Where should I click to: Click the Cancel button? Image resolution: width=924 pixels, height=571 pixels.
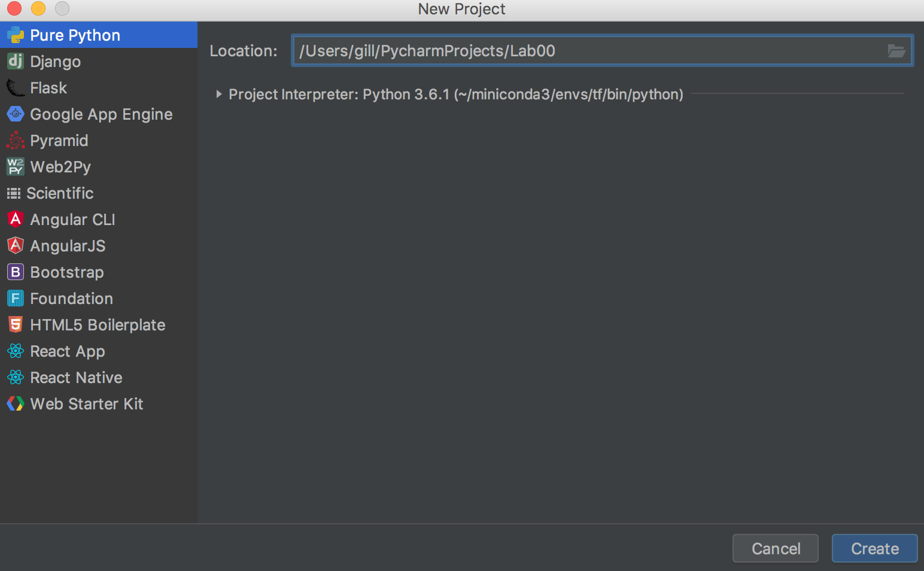pyautogui.click(x=776, y=548)
